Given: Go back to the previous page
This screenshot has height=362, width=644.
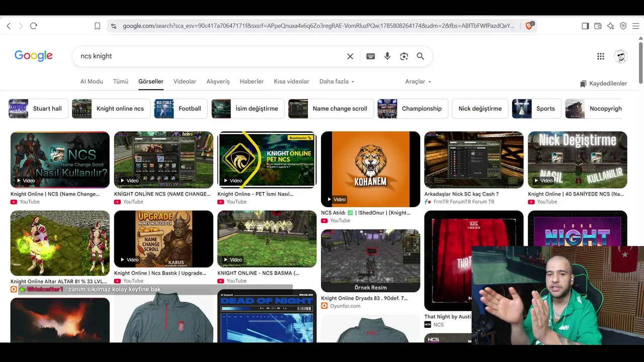Looking at the screenshot, I should pyautogui.click(x=9, y=26).
